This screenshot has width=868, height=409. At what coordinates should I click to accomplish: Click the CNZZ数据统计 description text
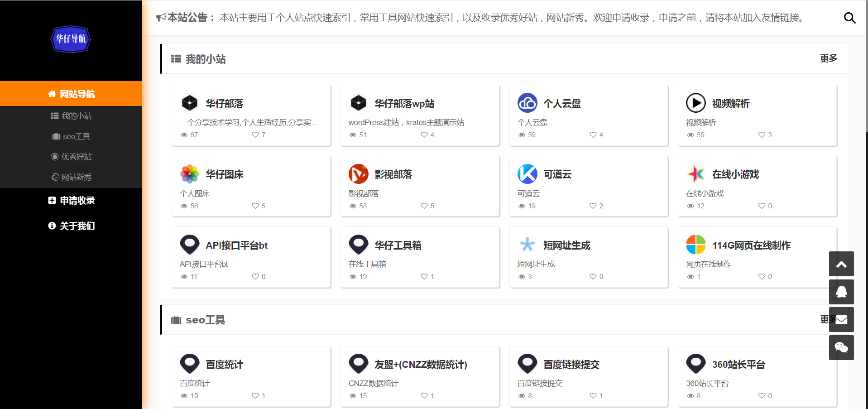tap(374, 383)
